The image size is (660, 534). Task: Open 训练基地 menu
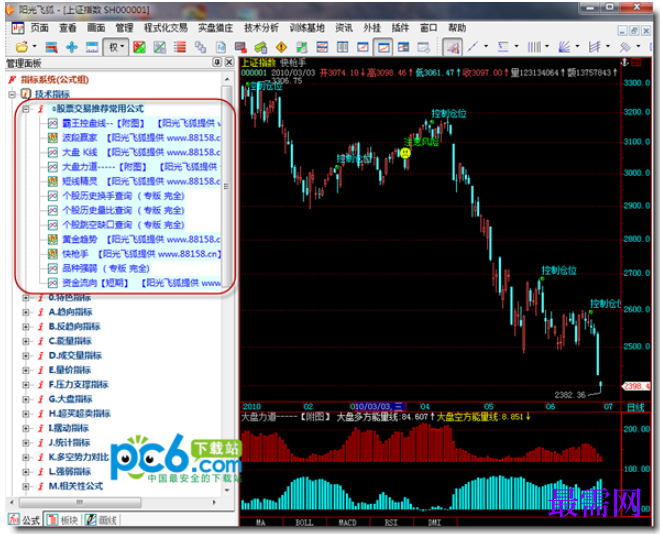307,28
